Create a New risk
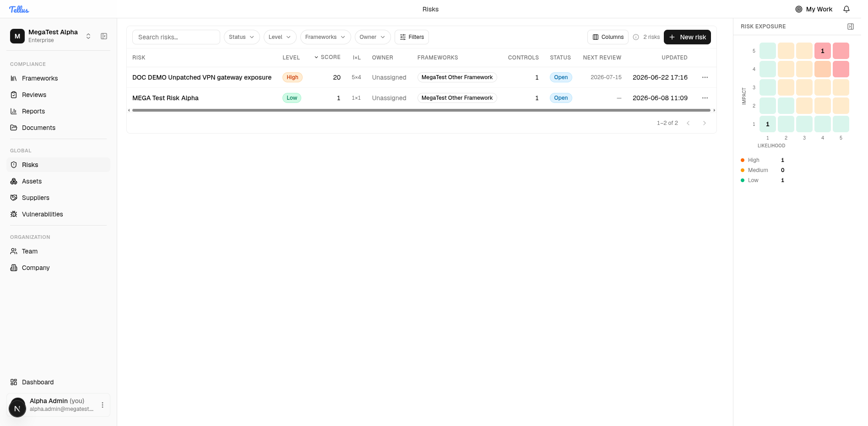 coord(687,37)
